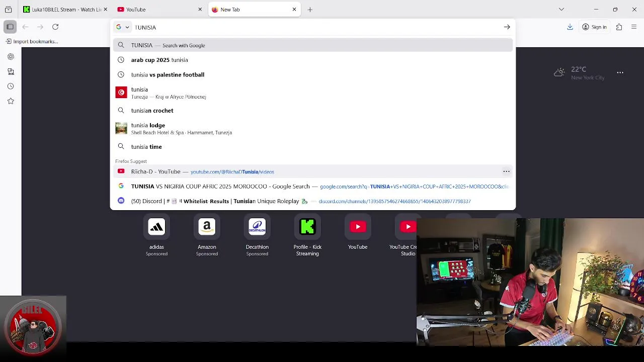Viewport: 644px width, 362px height.
Task: Open Profile - Kick Streaming shortcut
Action: click(x=307, y=235)
